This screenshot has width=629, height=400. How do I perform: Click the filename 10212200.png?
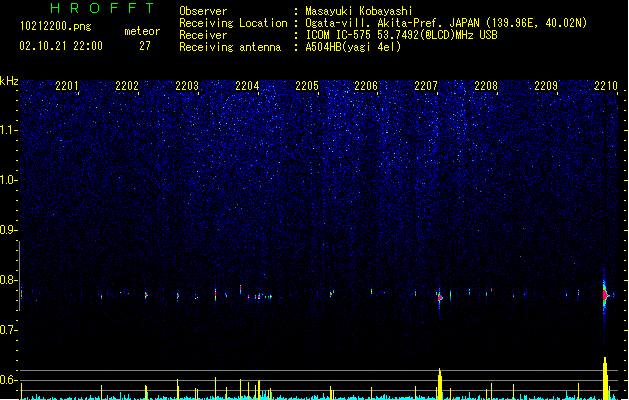tap(56, 27)
